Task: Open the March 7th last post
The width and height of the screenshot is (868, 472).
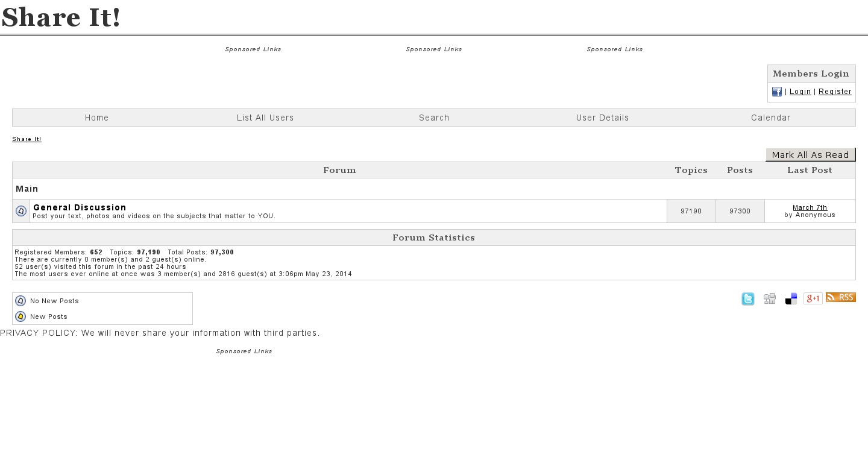Action: point(810,207)
